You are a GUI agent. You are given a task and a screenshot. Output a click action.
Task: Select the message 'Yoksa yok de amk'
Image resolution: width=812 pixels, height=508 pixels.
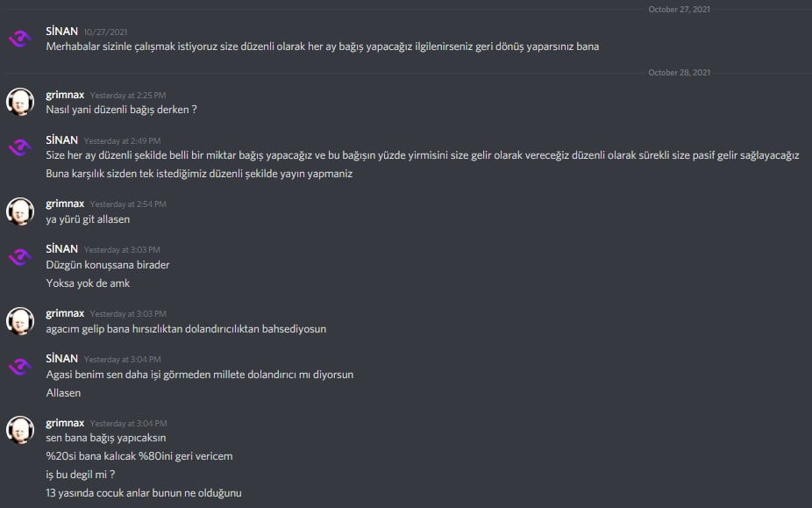pos(88,283)
